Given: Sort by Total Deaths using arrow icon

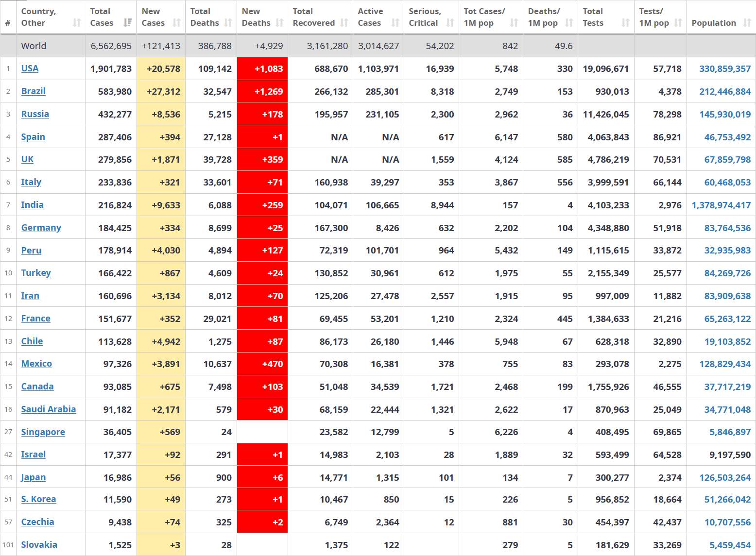Looking at the screenshot, I should pyautogui.click(x=228, y=23).
